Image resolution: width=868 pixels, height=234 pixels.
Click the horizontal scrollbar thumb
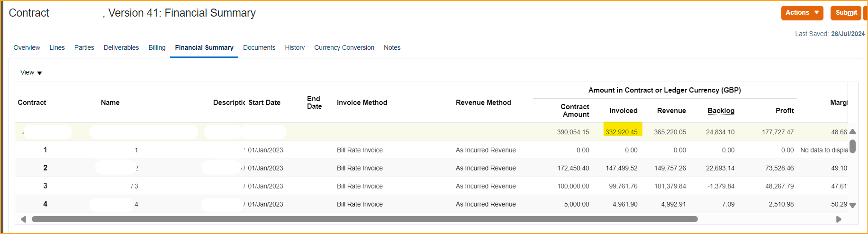(x=364, y=219)
